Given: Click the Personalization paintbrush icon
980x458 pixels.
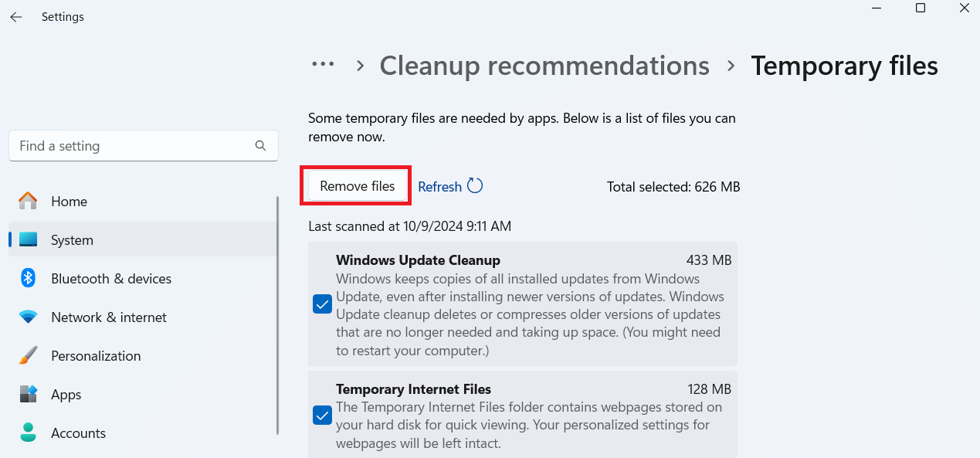Looking at the screenshot, I should (28, 355).
